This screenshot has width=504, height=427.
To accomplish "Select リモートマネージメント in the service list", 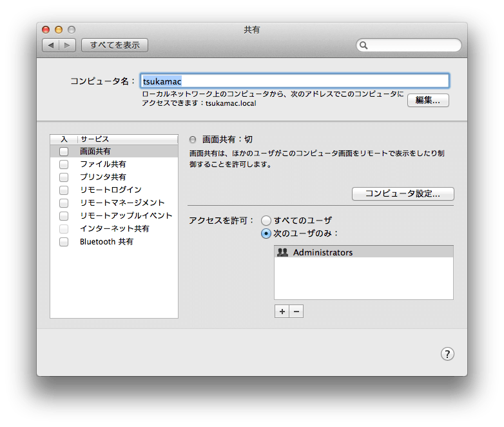I will tap(122, 203).
